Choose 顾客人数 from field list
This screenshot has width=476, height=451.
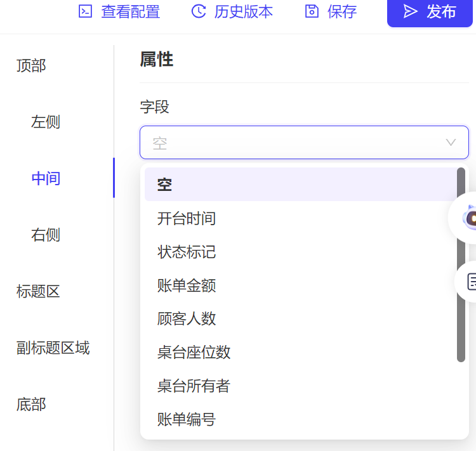click(x=301, y=318)
